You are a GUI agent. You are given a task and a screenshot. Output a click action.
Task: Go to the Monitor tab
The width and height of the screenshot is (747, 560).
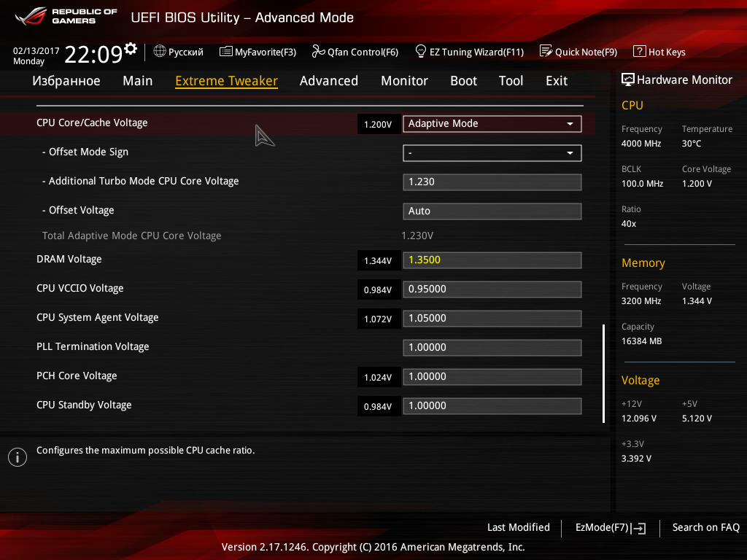404,81
